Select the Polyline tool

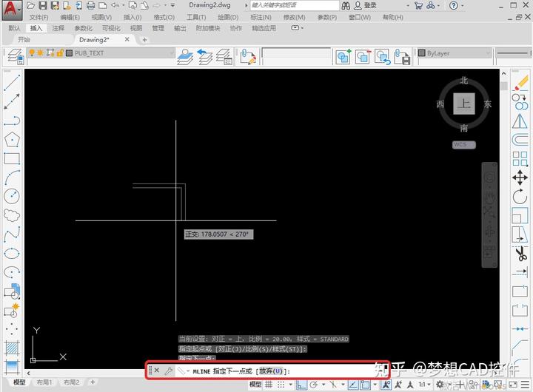point(12,121)
